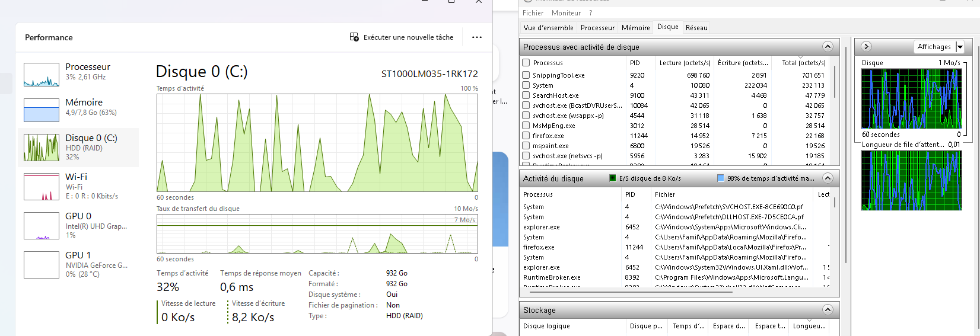Viewport: 980px width, 336px height.
Task: Check the System process checkbox
Action: (526, 85)
